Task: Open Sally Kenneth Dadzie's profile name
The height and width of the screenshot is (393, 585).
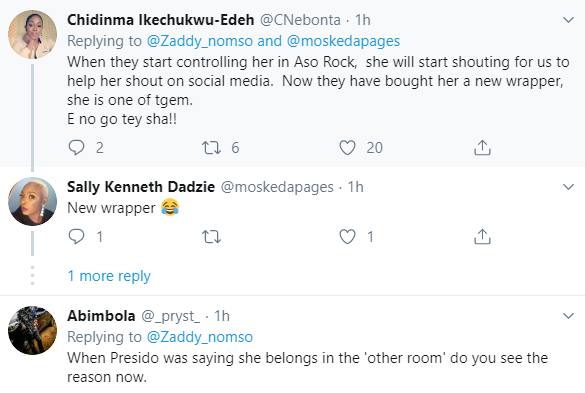Action: pyautogui.click(x=141, y=187)
